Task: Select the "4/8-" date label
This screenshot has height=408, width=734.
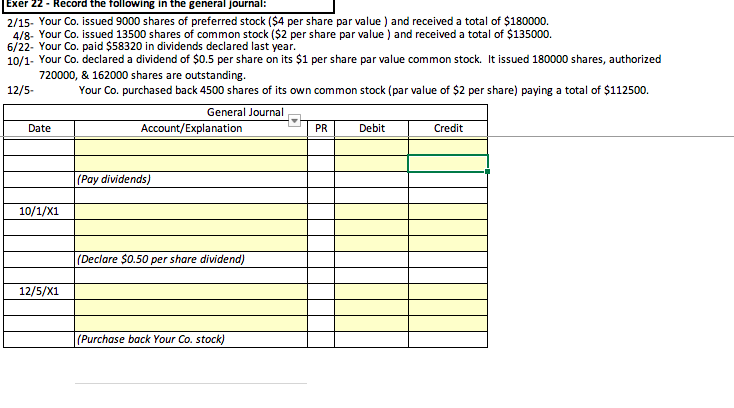Action: 23,36
